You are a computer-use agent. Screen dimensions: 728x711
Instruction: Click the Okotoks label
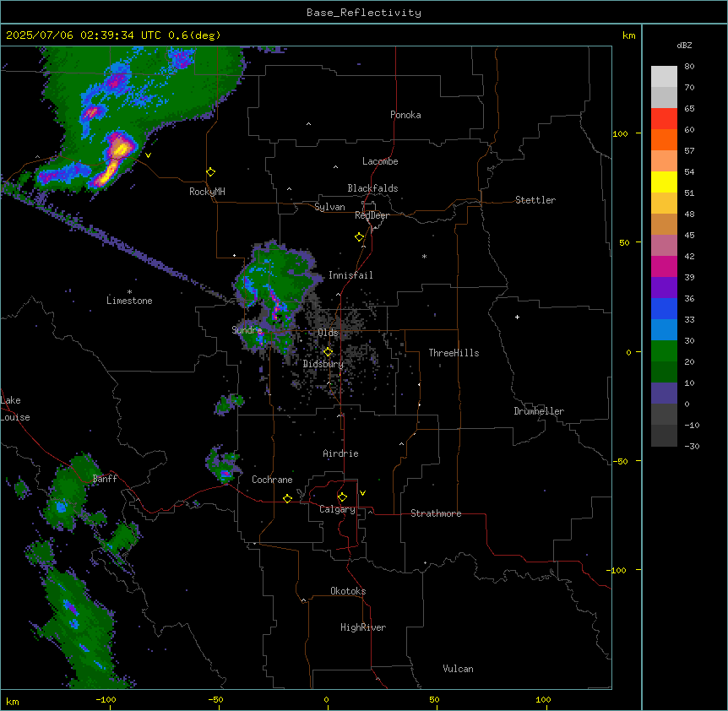[348, 591]
